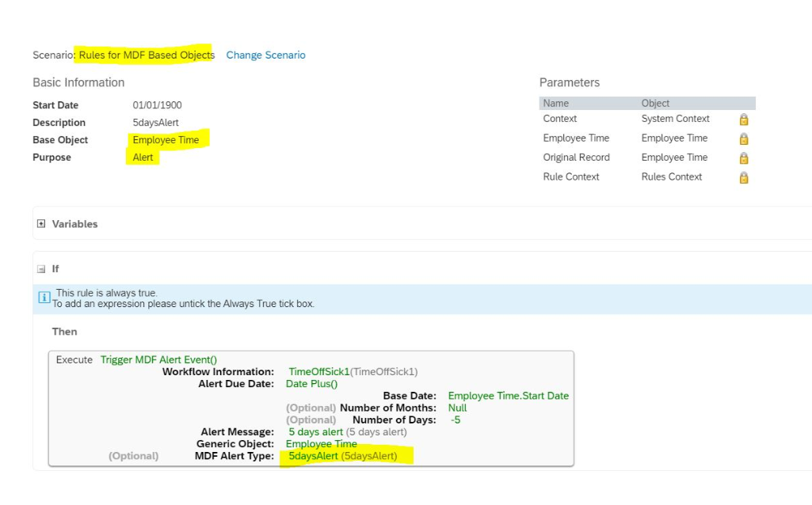Click Employee Time object in Original Record row
The image size is (812, 505).
[x=674, y=158]
